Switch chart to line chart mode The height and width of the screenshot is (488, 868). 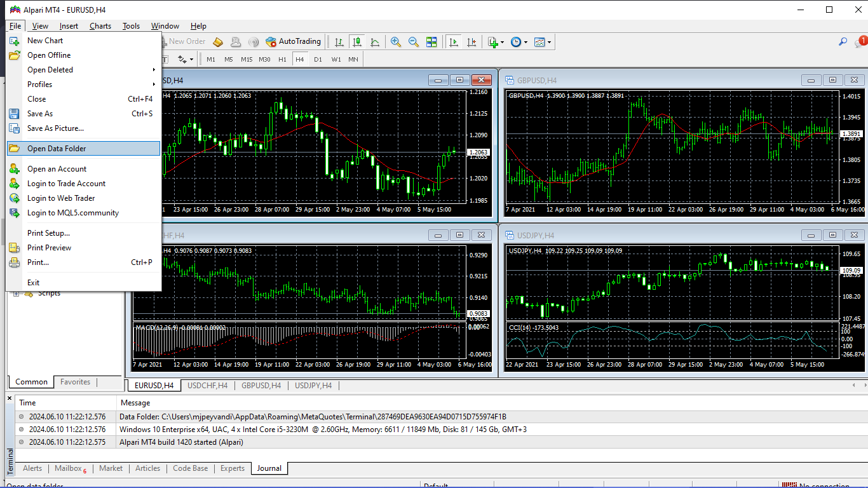point(375,42)
